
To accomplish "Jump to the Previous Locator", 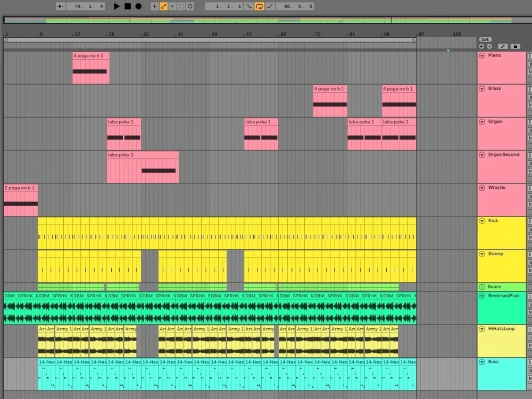I will click(x=481, y=46).
